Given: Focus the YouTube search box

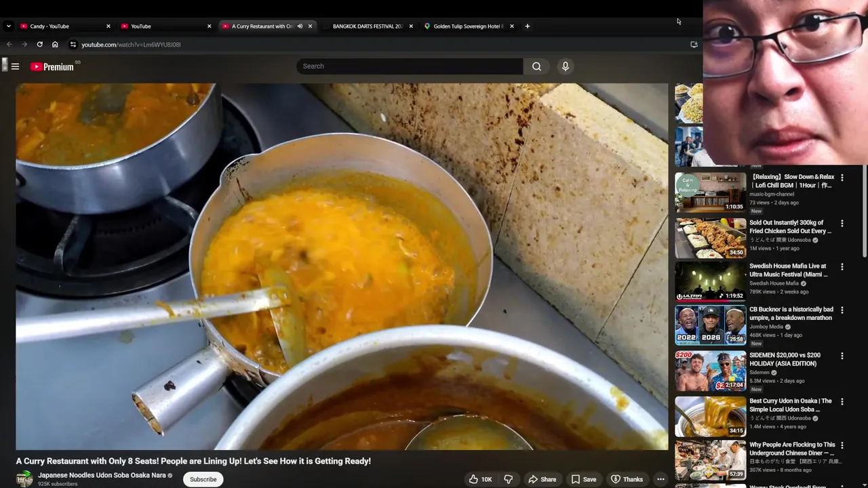Looking at the screenshot, I should 410,66.
